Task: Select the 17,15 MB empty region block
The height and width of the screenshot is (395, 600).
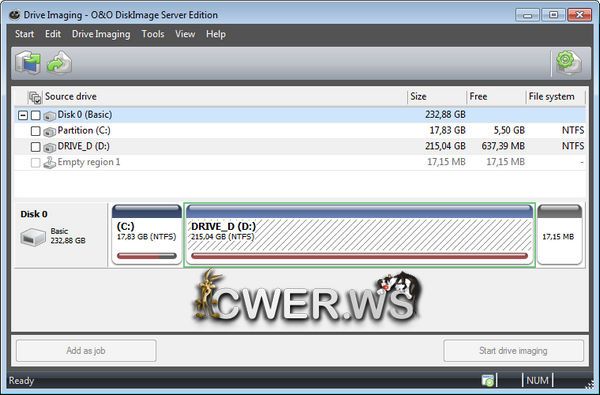Action: click(x=559, y=234)
